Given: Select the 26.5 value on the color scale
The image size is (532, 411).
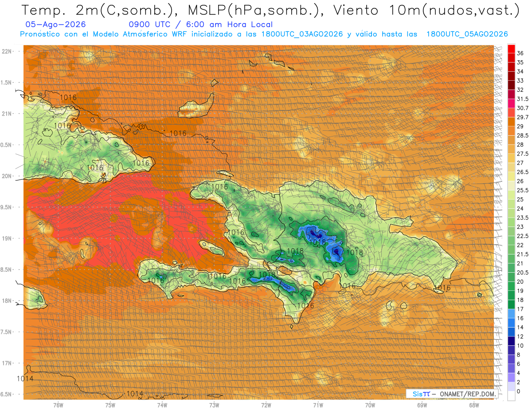Looking at the screenshot, I should (x=523, y=172).
